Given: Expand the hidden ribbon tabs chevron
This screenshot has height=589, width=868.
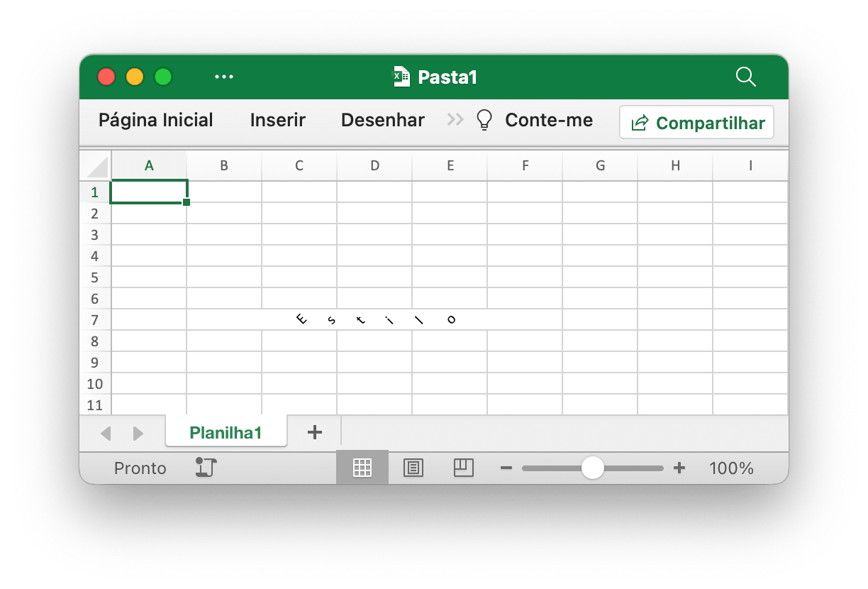Looking at the screenshot, I should coord(454,120).
